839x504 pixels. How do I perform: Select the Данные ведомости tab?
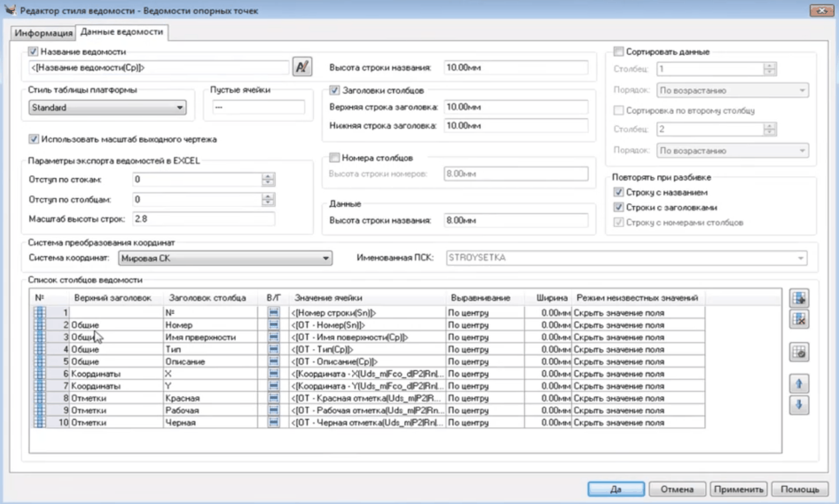(x=122, y=32)
